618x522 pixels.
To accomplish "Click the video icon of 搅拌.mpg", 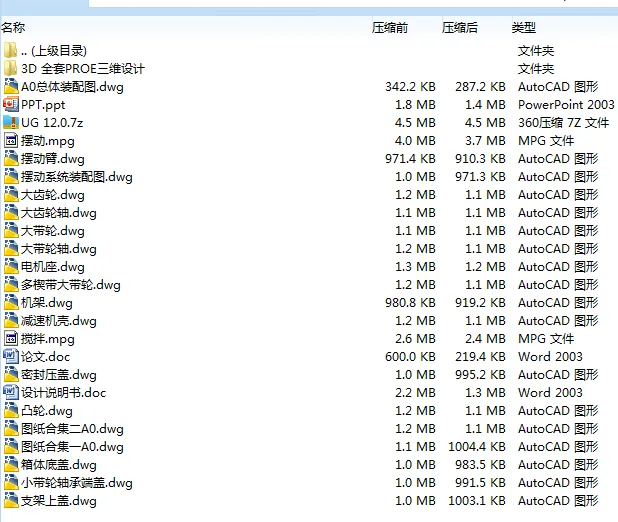I will (x=11, y=339).
